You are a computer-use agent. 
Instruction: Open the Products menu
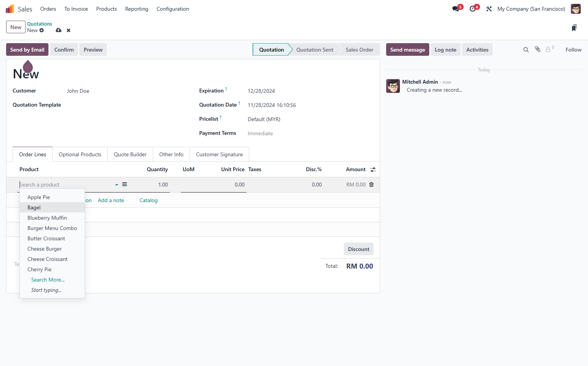click(106, 9)
